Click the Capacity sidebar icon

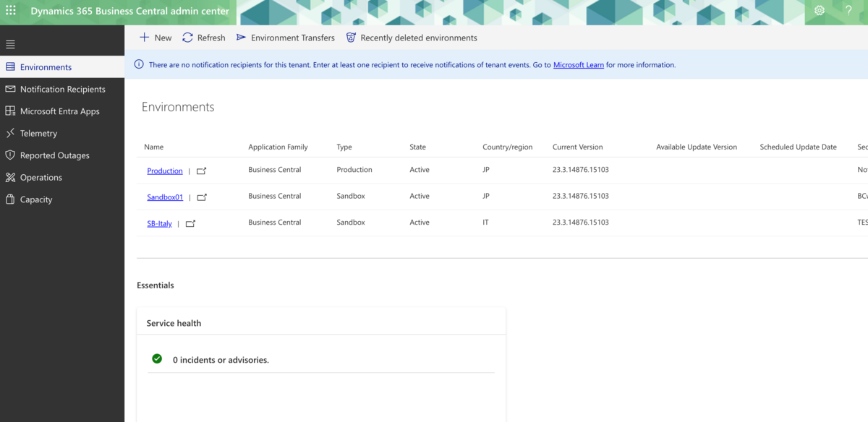(10, 199)
